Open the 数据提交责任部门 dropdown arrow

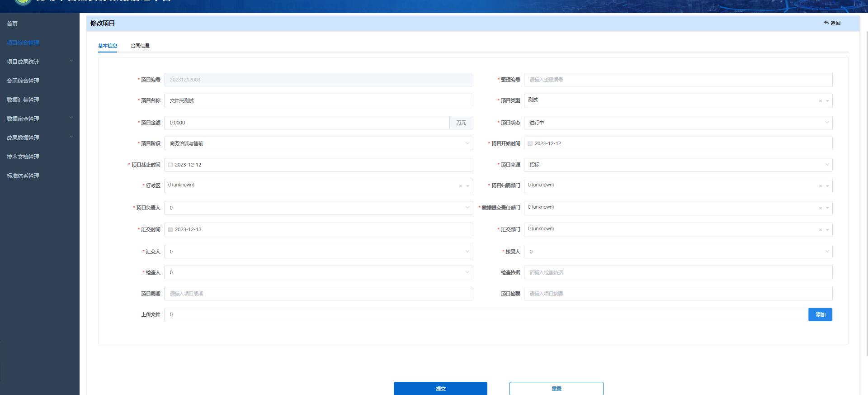coord(827,208)
